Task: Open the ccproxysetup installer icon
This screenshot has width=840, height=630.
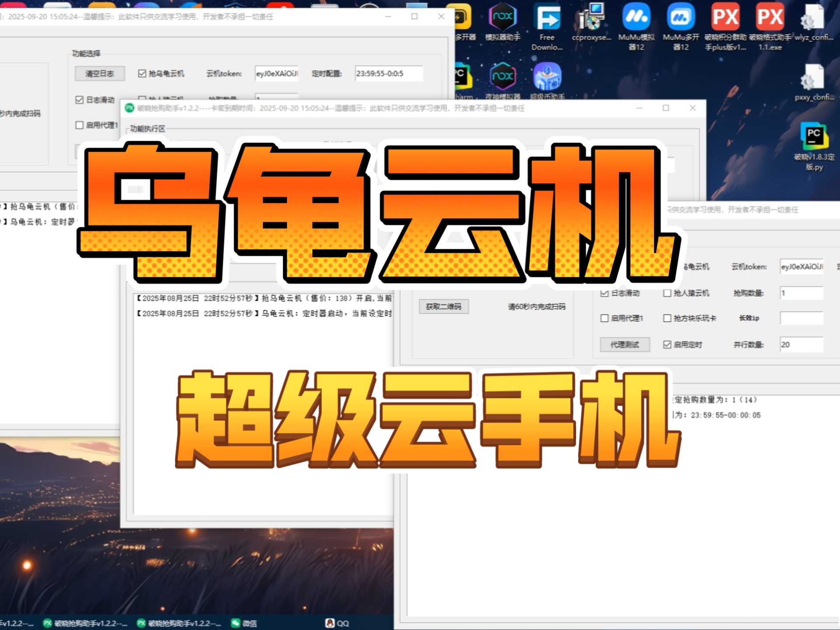Action: [x=591, y=23]
